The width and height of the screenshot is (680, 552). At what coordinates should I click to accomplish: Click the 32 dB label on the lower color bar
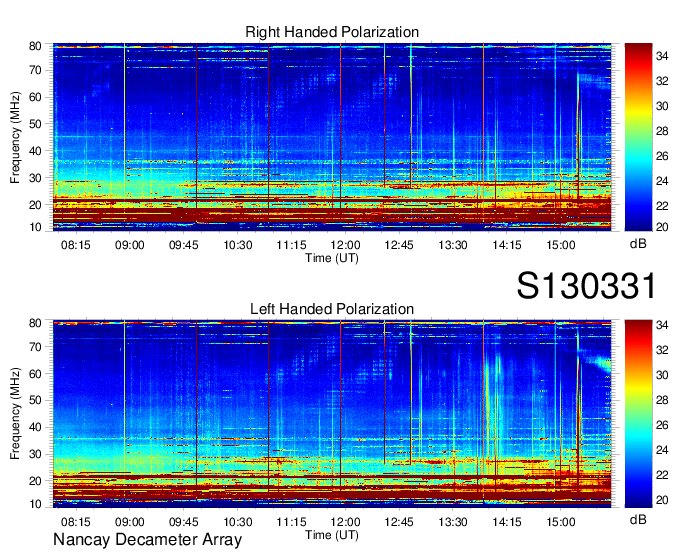click(x=662, y=350)
